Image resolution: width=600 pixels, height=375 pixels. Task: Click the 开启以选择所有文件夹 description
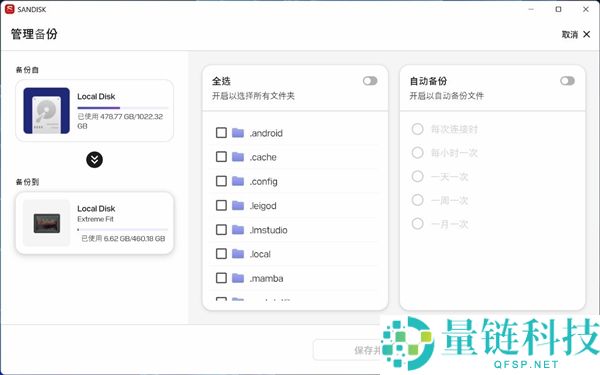253,96
